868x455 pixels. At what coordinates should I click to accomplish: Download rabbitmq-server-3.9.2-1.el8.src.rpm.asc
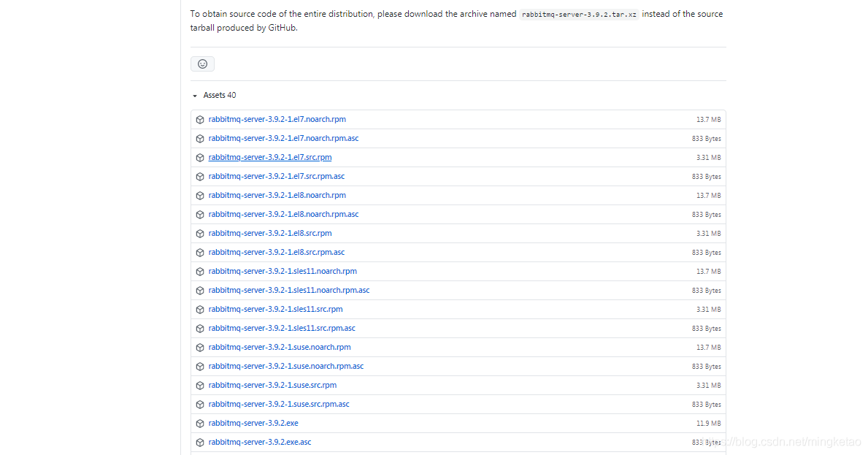point(276,252)
